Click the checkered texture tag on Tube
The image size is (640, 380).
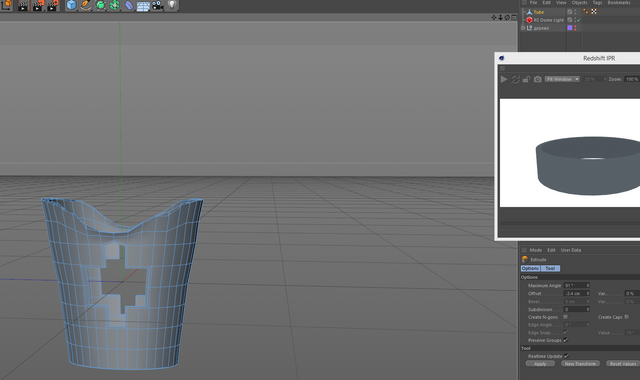(594, 12)
